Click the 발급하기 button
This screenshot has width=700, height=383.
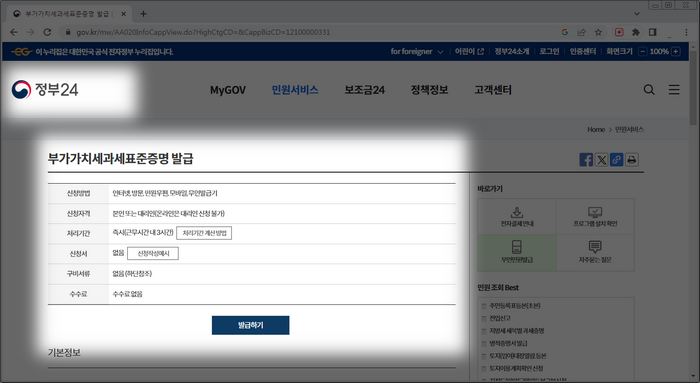(x=250, y=325)
